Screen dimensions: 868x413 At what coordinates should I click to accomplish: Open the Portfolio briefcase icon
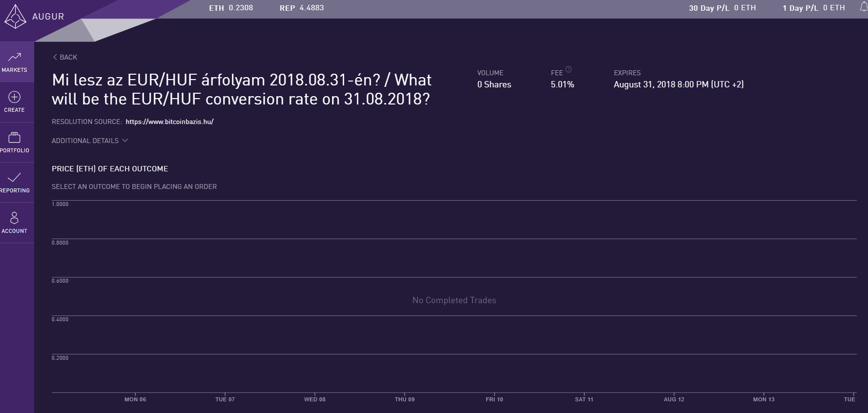(x=15, y=138)
